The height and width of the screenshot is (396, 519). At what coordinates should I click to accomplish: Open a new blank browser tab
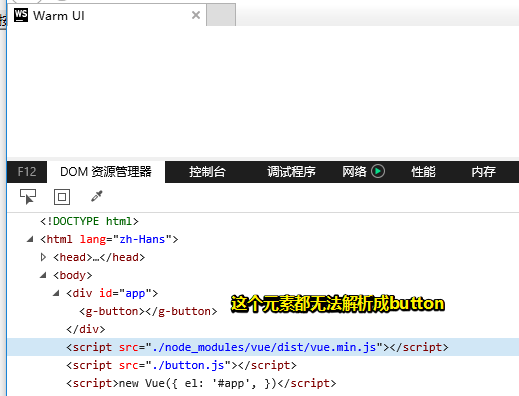221,15
